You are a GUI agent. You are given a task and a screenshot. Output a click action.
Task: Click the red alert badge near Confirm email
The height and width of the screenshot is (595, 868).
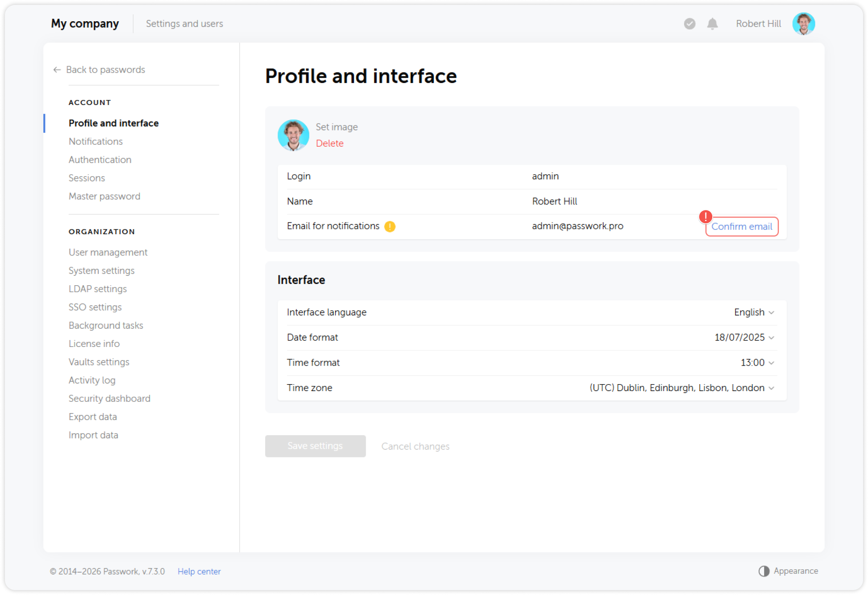click(x=705, y=217)
